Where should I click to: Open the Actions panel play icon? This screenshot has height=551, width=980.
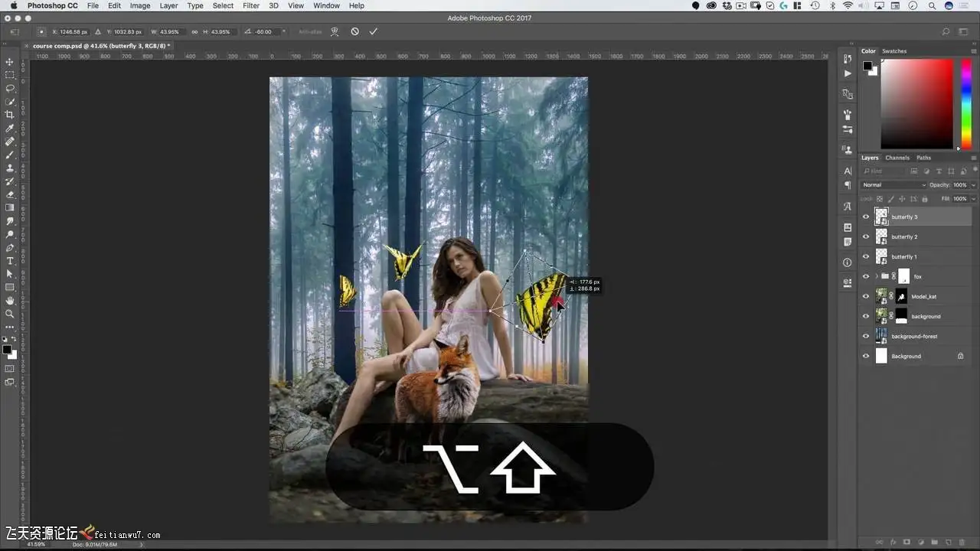click(847, 73)
